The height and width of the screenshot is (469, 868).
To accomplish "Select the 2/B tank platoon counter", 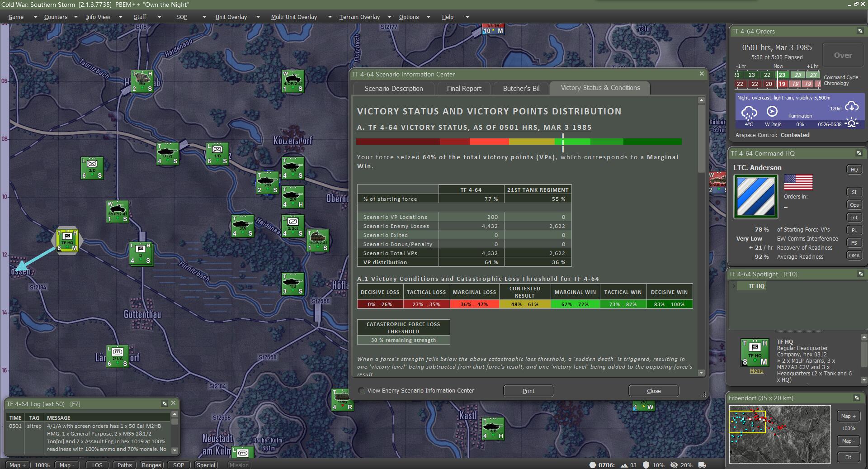I will pos(268,183).
